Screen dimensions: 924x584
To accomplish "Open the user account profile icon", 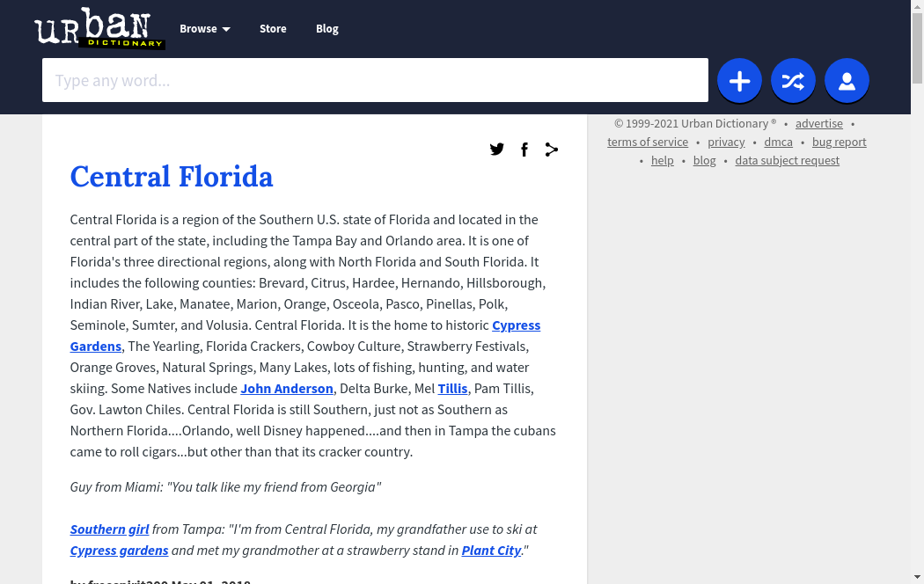I will tap(847, 81).
